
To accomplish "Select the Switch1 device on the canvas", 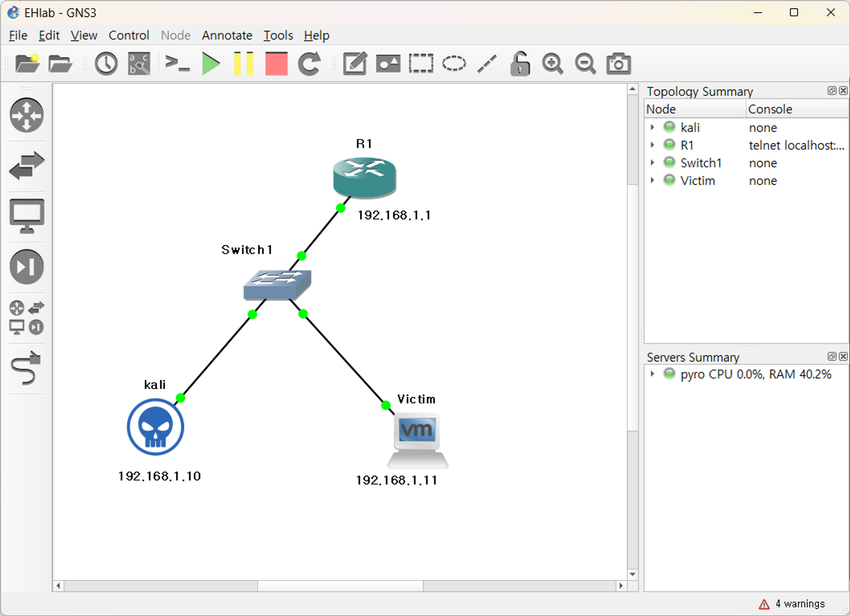I will 277,285.
